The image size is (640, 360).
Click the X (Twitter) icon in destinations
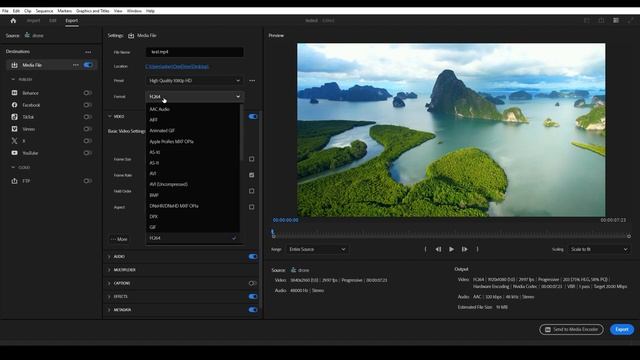(14, 141)
